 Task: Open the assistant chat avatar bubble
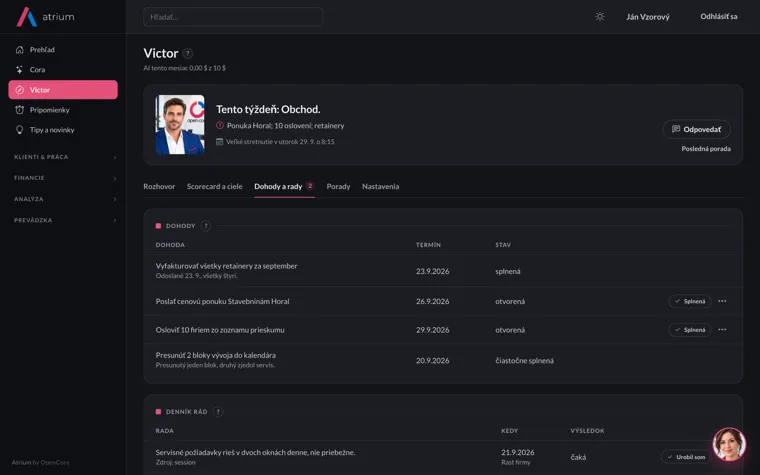pyautogui.click(x=729, y=444)
